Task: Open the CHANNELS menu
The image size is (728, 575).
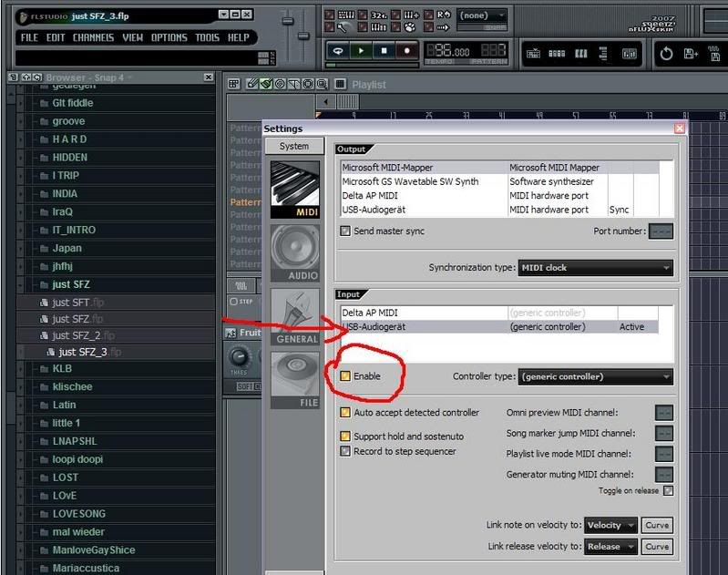Action: tap(93, 37)
